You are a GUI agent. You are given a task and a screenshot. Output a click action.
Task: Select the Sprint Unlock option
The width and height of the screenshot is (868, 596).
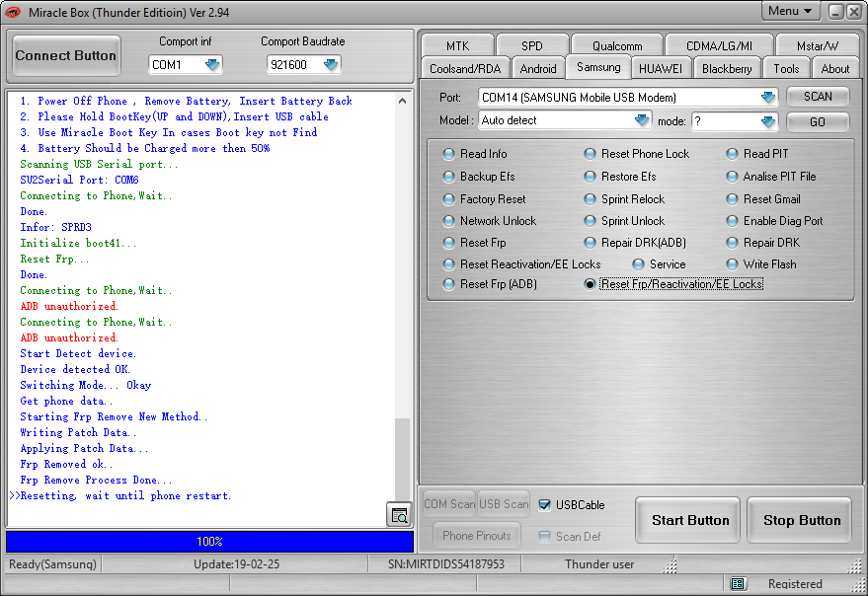[591, 221]
